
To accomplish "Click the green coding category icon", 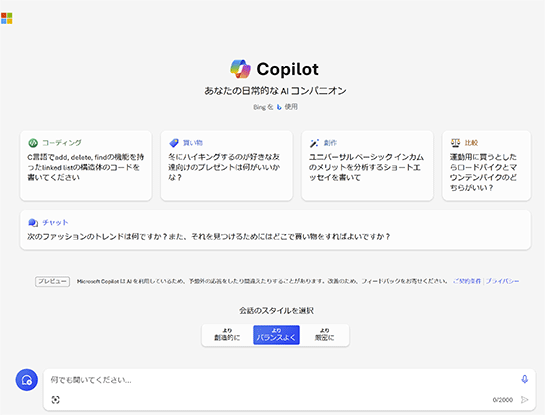I will tap(33, 143).
